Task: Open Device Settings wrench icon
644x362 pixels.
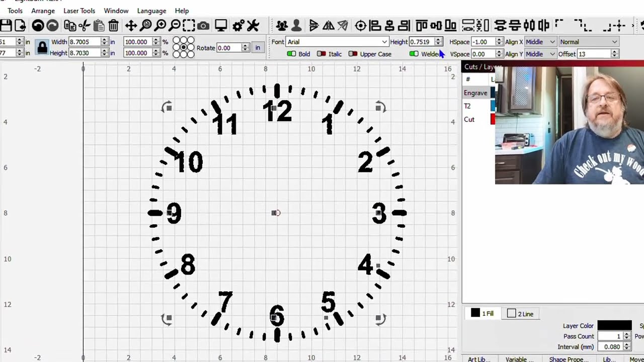Action: pos(253,25)
